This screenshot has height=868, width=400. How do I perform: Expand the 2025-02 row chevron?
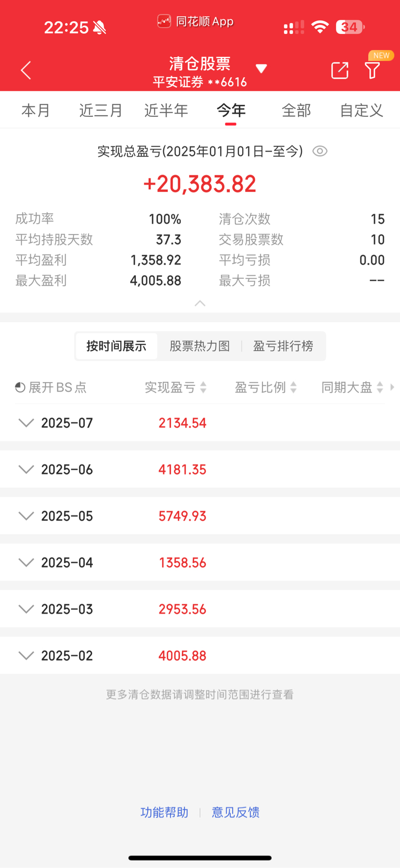pos(26,655)
